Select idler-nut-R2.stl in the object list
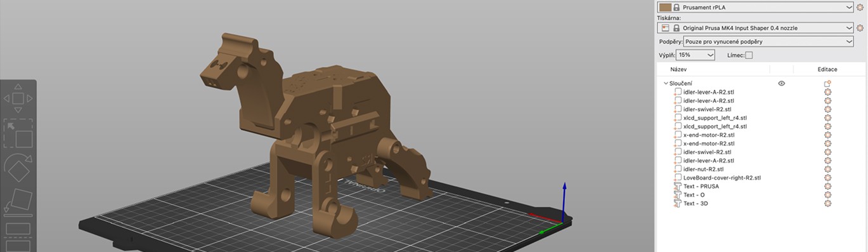The height and width of the screenshot is (252, 868). 703,169
